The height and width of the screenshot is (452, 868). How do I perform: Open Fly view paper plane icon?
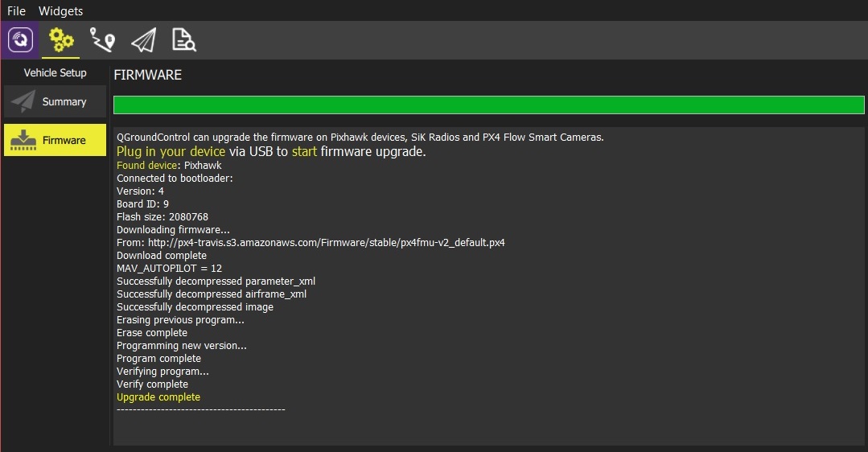(143, 40)
